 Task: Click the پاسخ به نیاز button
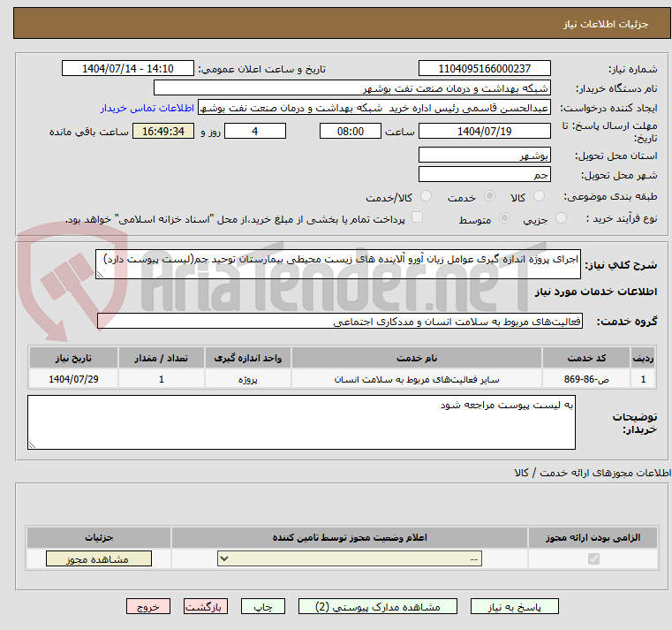point(514,606)
